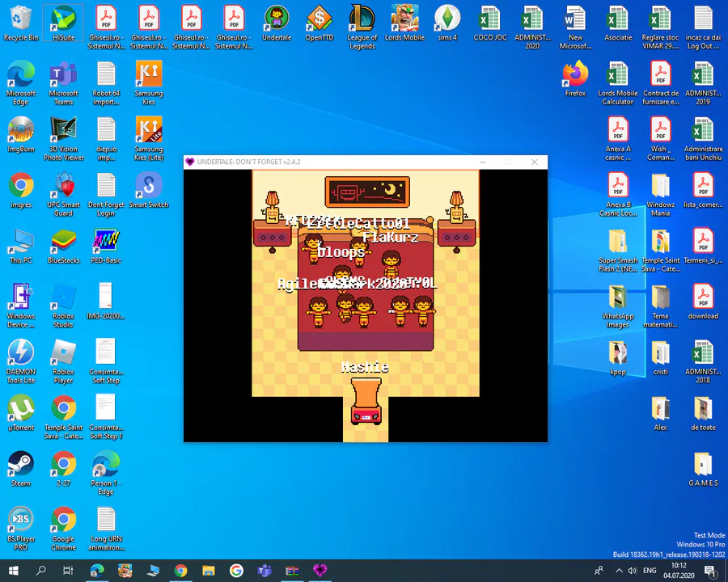
Task: Open the GAMES folder on desktop
Action: [x=703, y=469]
